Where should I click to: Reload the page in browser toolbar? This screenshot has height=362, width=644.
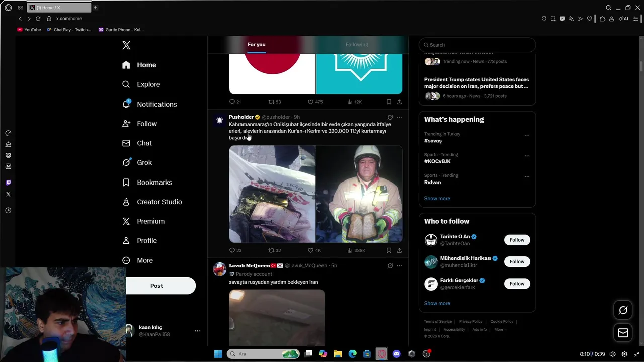tap(38, 19)
